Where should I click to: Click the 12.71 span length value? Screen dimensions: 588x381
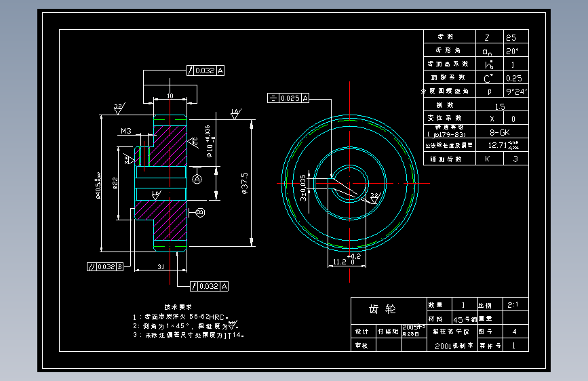point(503,145)
